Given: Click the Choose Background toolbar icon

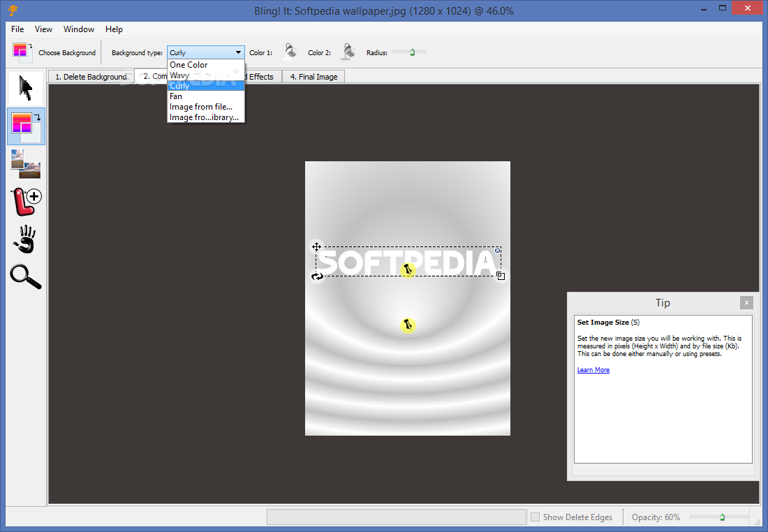Looking at the screenshot, I should 22,52.
